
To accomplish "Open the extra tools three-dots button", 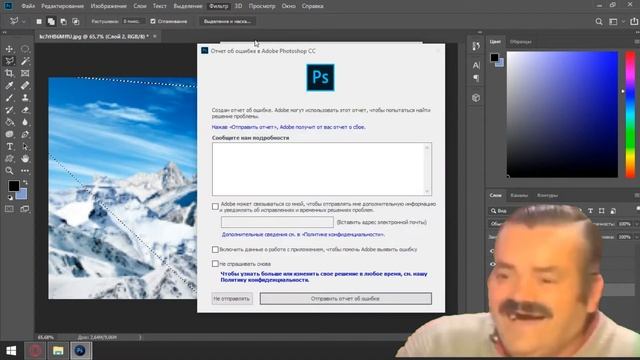I will pyautogui.click(x=25, y=171).
